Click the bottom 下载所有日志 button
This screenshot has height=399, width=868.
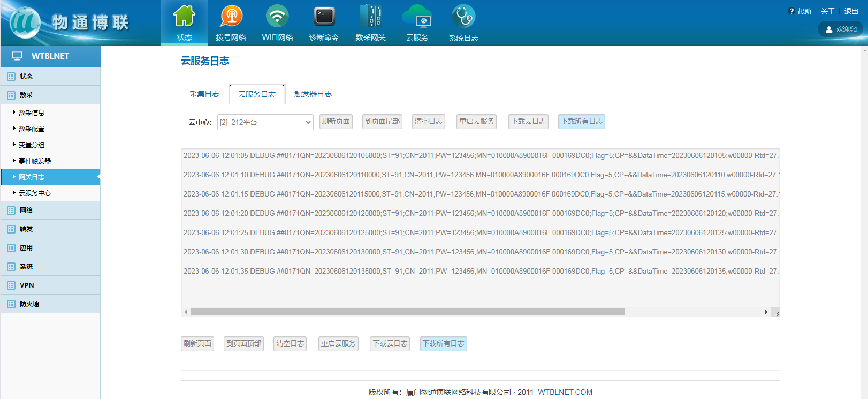[x=444, y=344]
